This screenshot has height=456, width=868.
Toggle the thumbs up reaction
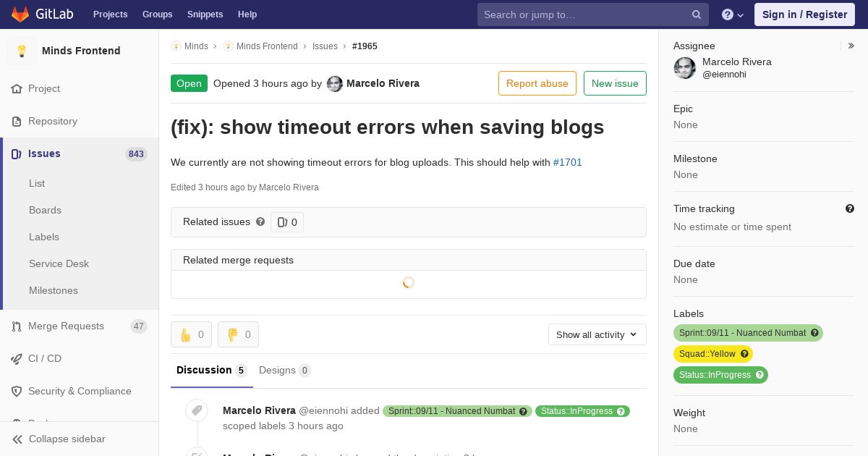click(x=191, y=334)
